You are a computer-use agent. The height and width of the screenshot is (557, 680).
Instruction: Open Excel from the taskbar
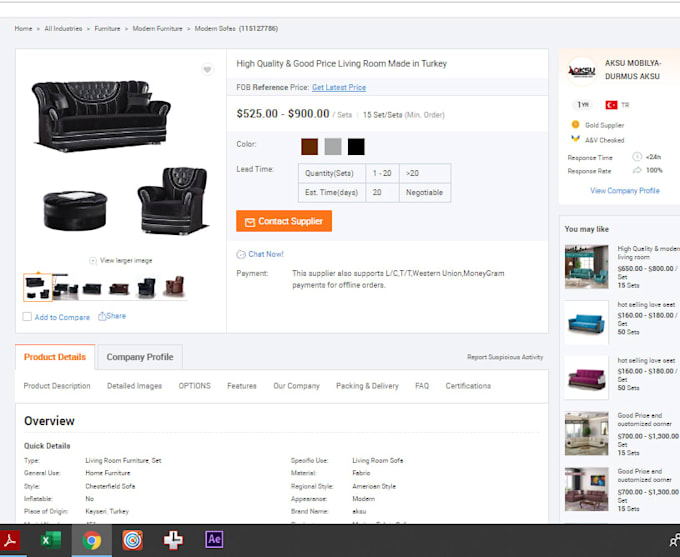pos(51,541)
